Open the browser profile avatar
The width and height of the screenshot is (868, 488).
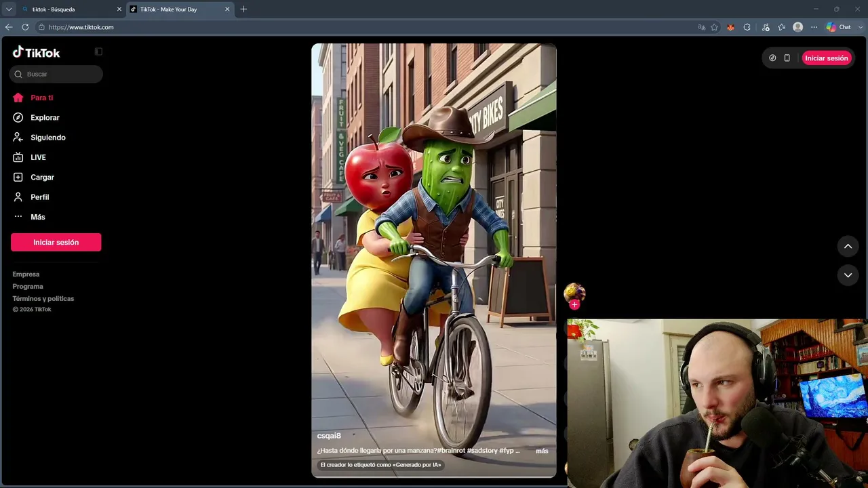[798, 27]
